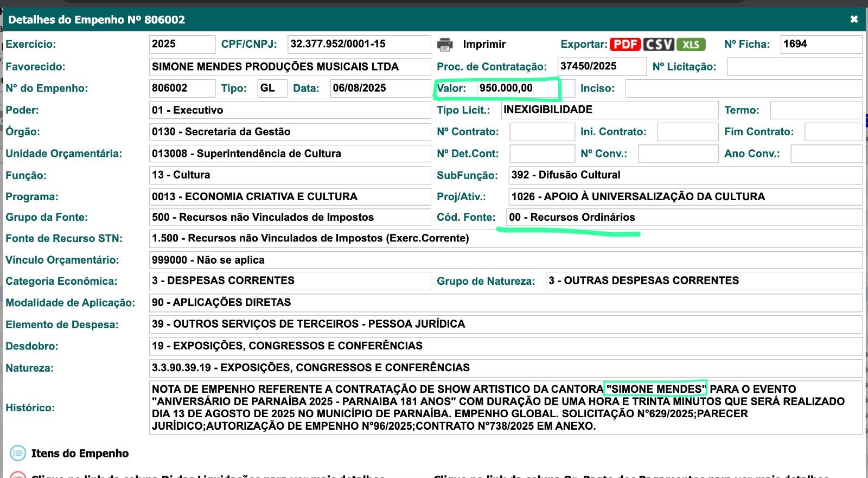868x478 pixels.
Task: Click the Programa field ECONOMIA CRIATIVA E CULTURA
Action: pos(290,197)
